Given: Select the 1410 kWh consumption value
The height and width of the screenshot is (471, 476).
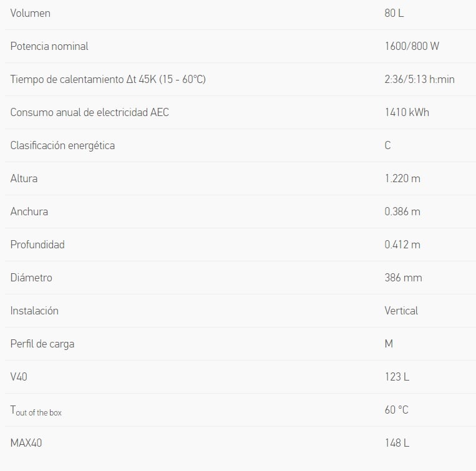Looking at the screenshot, I should (407, 112).
